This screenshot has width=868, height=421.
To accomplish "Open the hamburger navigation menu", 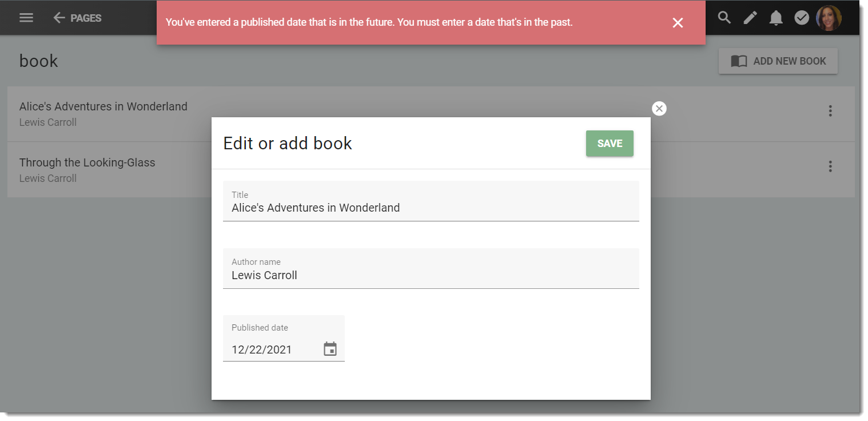I will (x=26, y=18).
